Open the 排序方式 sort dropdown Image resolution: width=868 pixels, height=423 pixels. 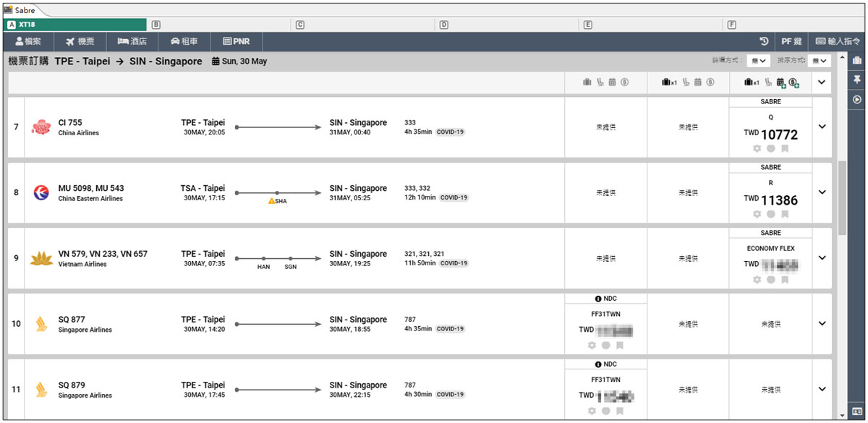point(820,61)
